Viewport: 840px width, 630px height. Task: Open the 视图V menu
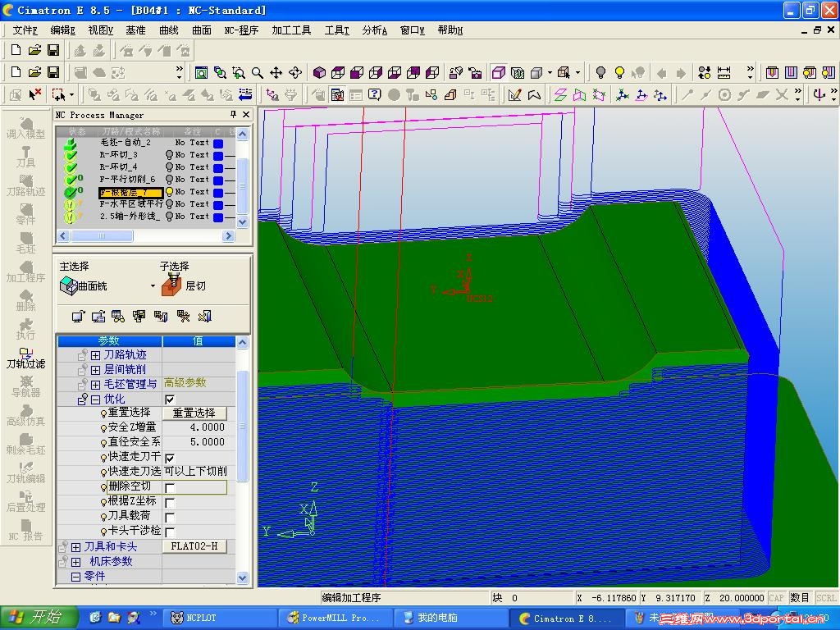coord(101,30)
